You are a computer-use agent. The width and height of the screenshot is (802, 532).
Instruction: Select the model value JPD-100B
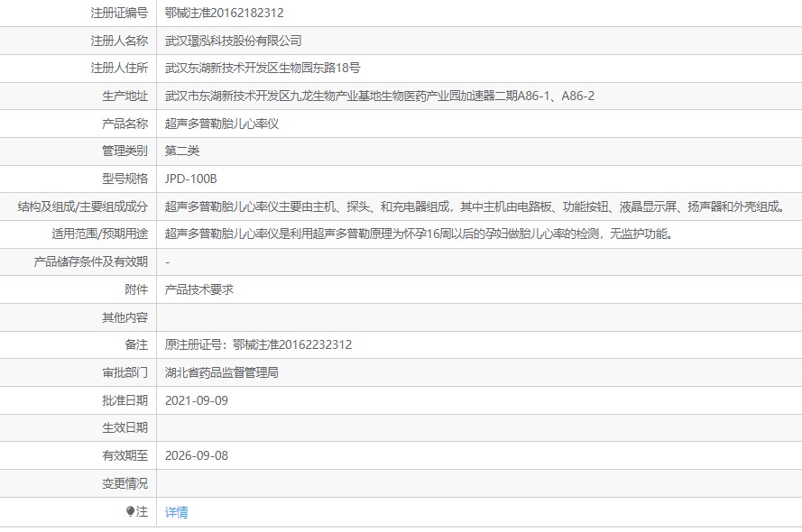point(190,179)
